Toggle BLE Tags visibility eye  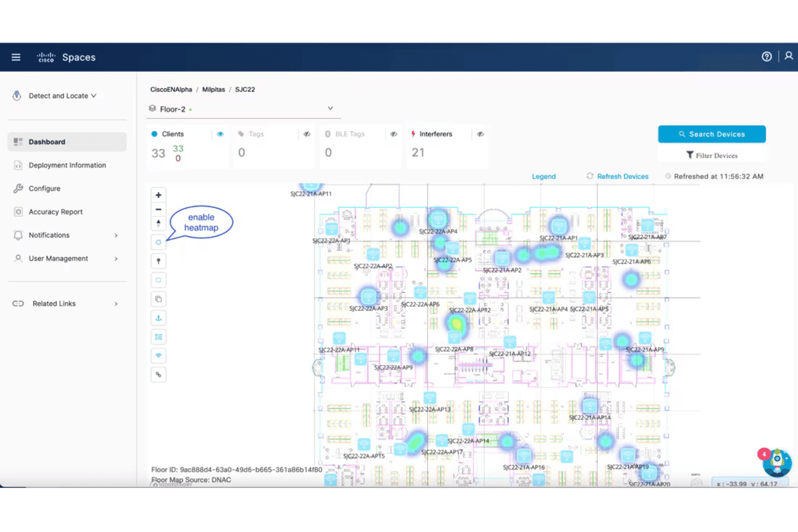tap(394, 134)
